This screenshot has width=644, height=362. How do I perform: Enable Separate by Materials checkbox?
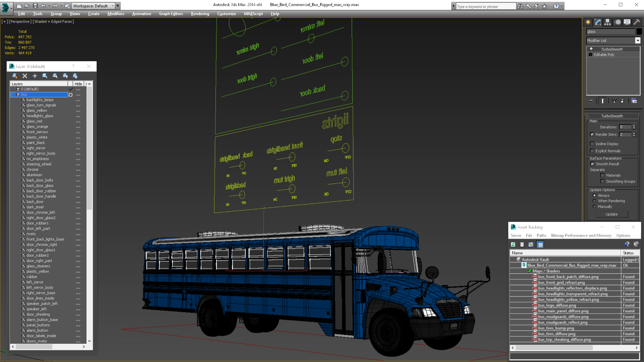602,175
